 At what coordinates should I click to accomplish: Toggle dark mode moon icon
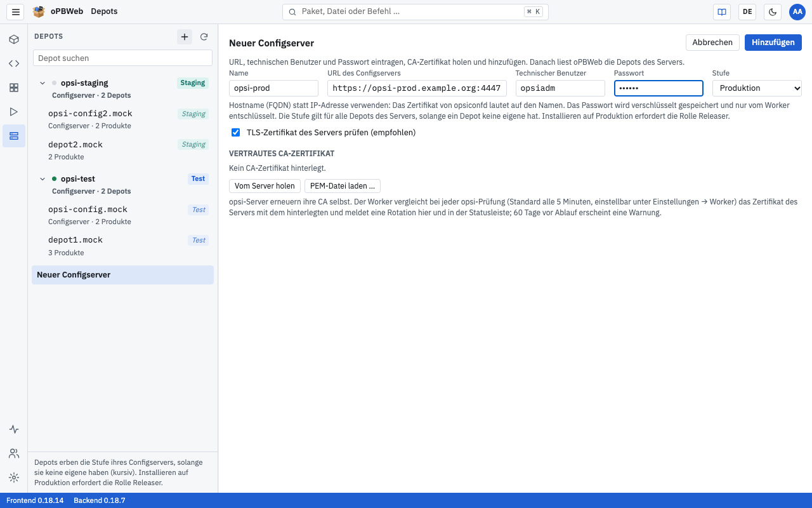pos(773,11)
